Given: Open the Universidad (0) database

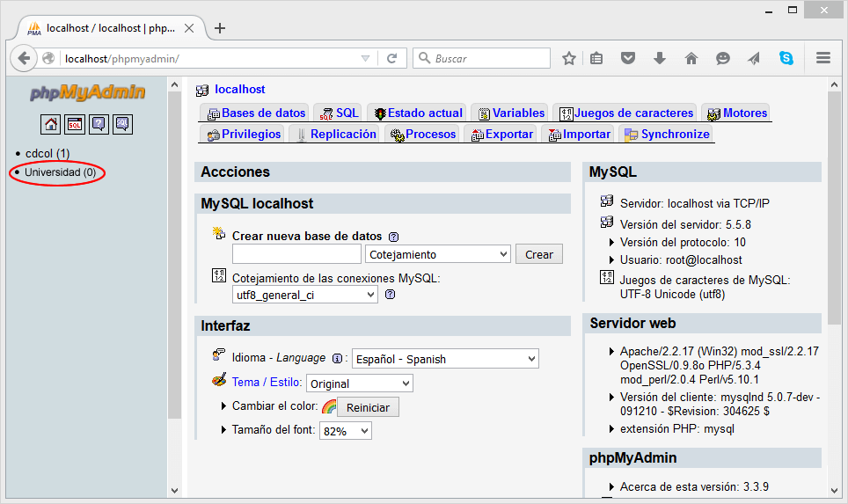Looking at the screenshot, I should coord(61,172).
